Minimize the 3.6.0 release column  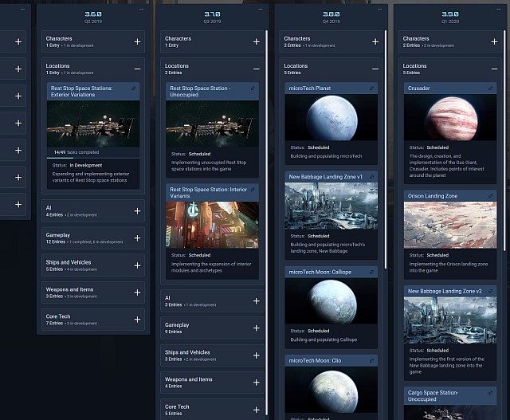142,9
